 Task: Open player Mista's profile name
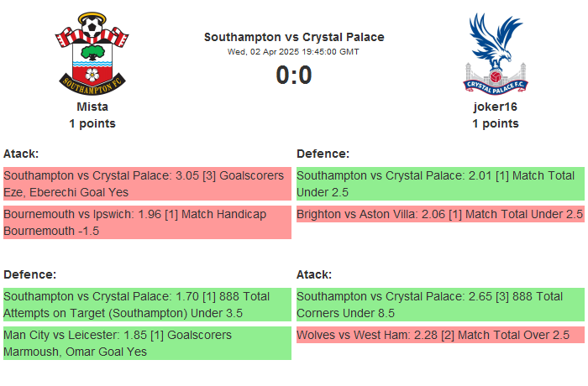coord(92,107)
